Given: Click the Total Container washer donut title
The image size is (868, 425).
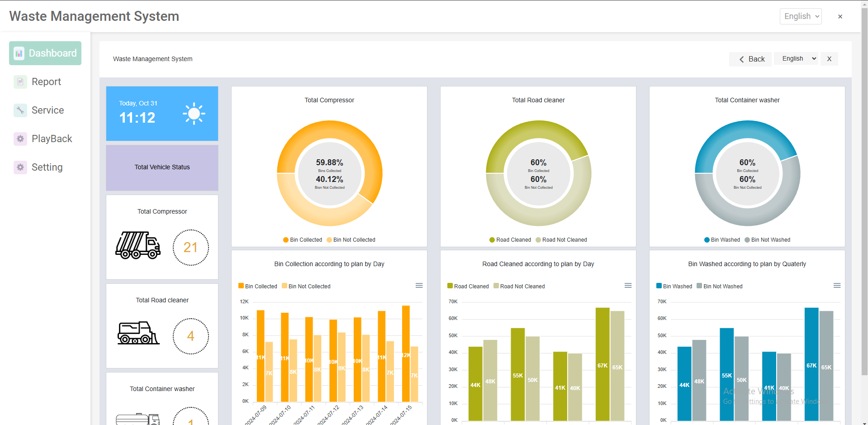Looking at the screenshot, I should [747, 100].
